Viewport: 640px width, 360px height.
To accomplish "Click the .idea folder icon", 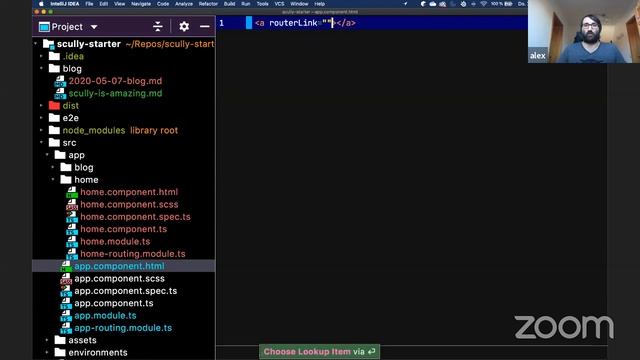I will [x=54, y=56].
